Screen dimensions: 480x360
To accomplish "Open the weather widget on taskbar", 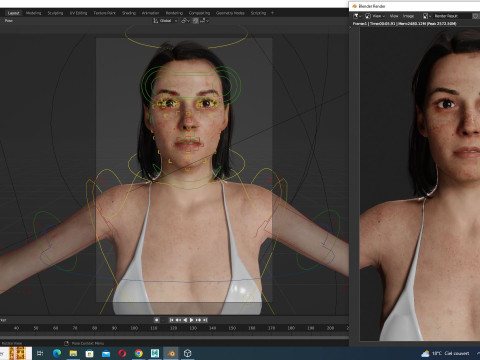I will tap(445, 353).
